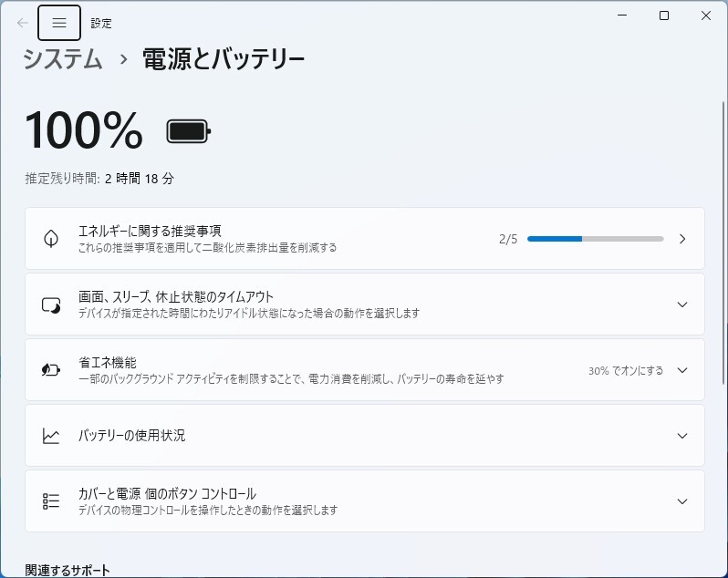Screen dimensions: 728x578
Task: Minimize the 設定 window
Action: 622,15
